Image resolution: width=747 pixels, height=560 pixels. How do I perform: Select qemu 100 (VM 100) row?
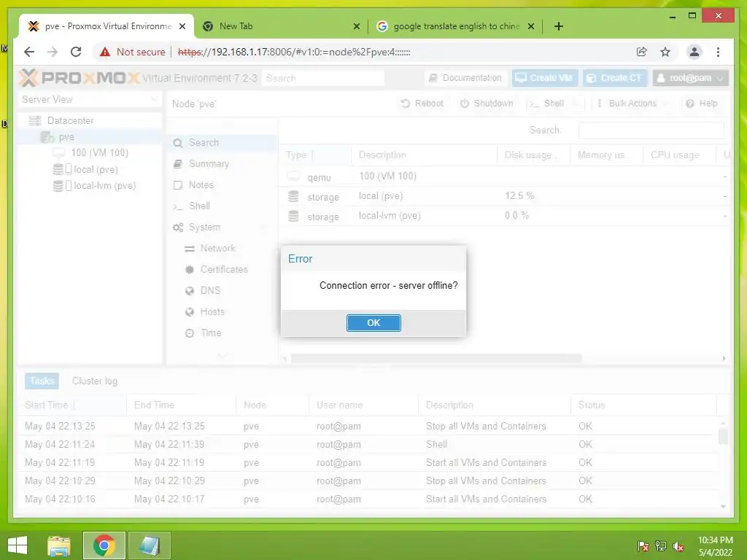504,176
